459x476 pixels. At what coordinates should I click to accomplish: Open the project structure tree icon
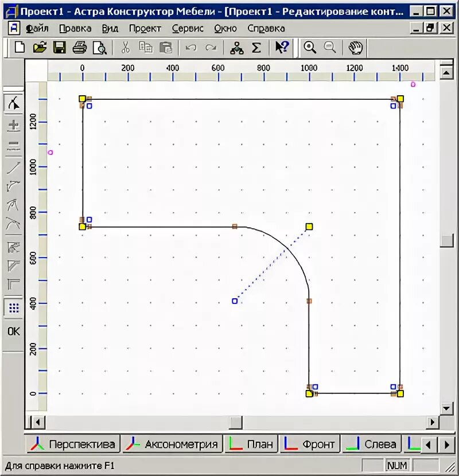pos(236,48)
